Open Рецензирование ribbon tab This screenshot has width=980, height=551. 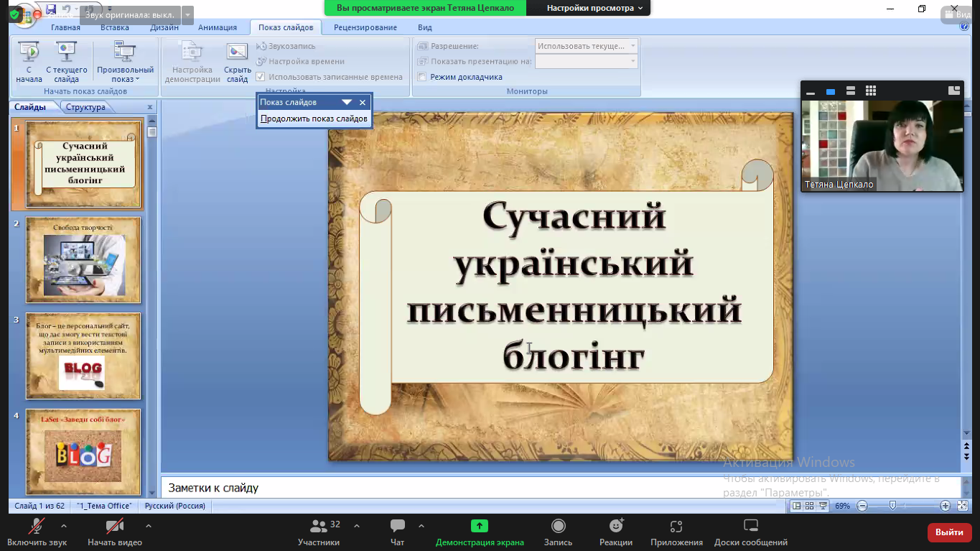[365, 27]
